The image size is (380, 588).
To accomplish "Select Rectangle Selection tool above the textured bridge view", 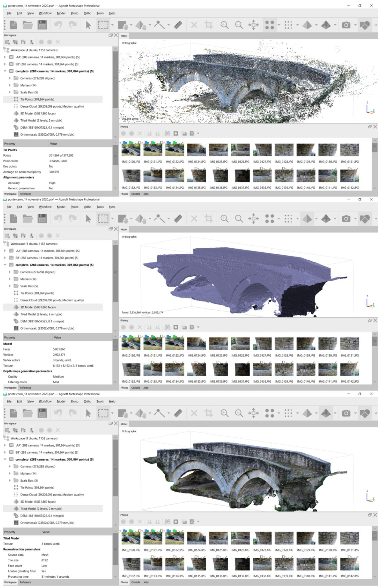I will click(x=103, y=413).
